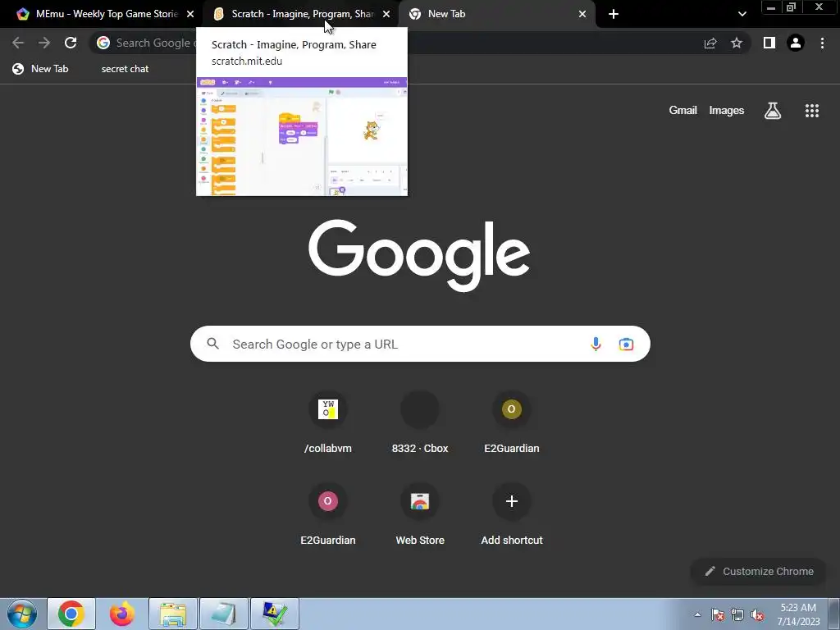Screen dimensions: 840x630
Task: Click Customize Chrome button
Action: pyautogui.click(x=759, y=571)
